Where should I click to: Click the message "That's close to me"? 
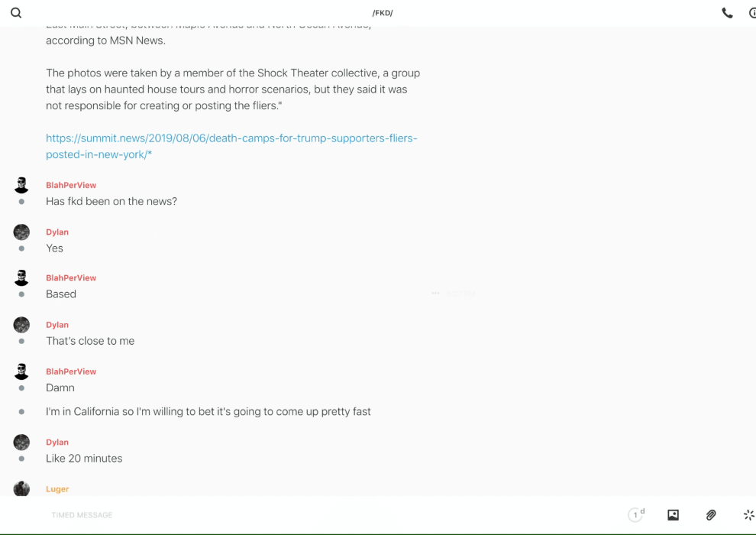coord(90,341)
